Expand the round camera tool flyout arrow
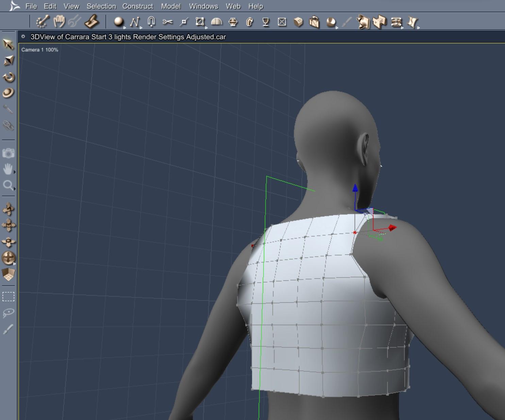505x420 pixels. [x=15, y=264]
